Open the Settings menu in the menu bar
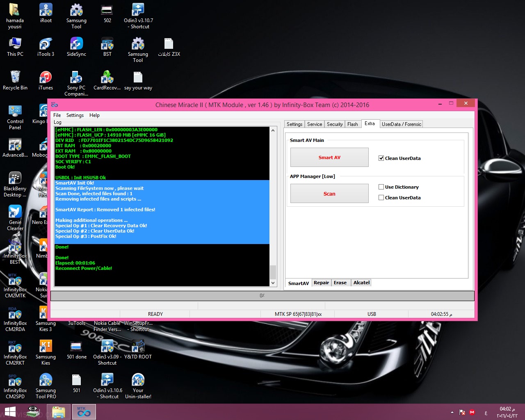Image resolution: width=525 pixels, height=420 pixels. (75, 115)
